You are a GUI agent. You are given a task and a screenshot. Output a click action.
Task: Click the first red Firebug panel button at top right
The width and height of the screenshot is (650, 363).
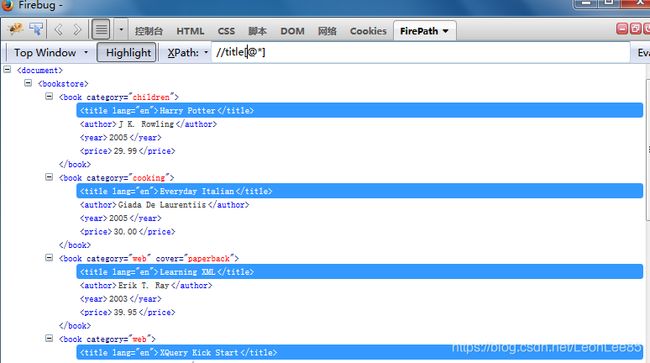(x=622, y=29)
